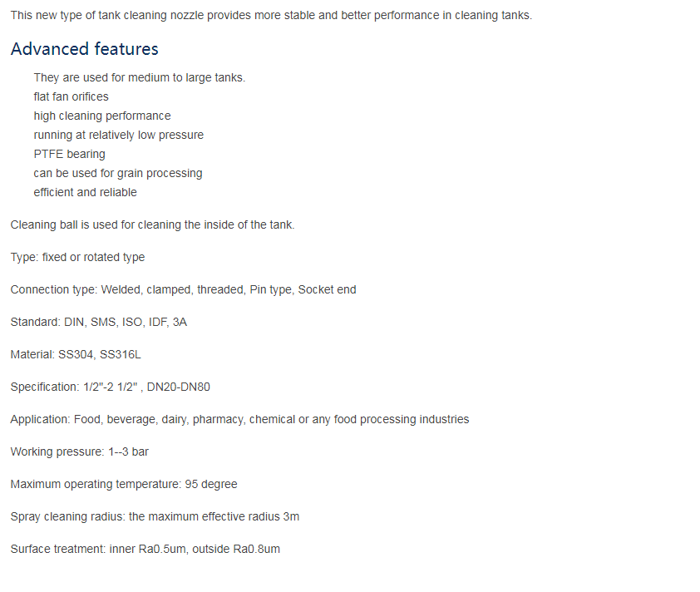Click the 'Working pressure: 1--3 bar' line
This screenshot has width=700, height=592.
80,451
